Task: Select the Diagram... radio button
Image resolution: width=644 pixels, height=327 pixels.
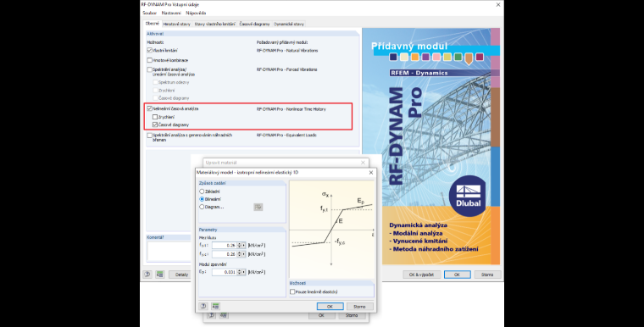Action: [x=202, y=207]
